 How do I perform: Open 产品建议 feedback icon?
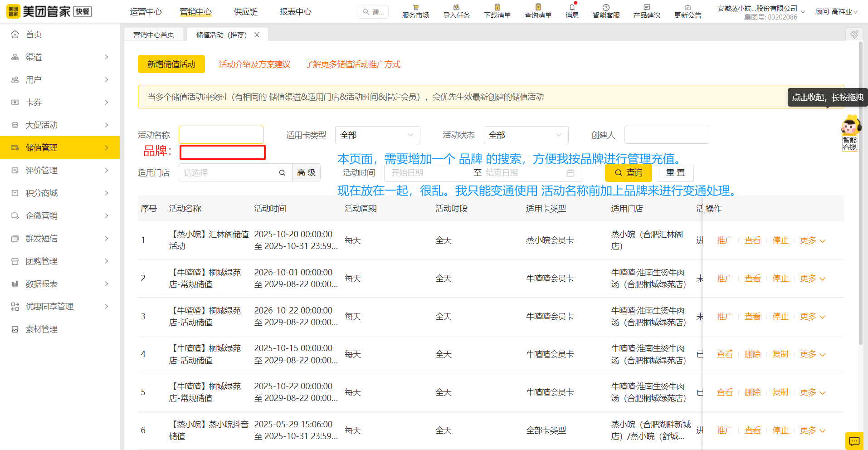(x=647, y=8)
